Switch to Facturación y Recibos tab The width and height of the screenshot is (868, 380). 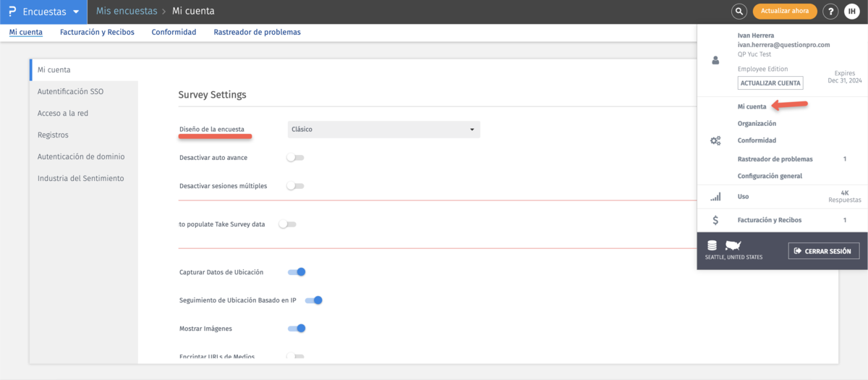(97, 32)
